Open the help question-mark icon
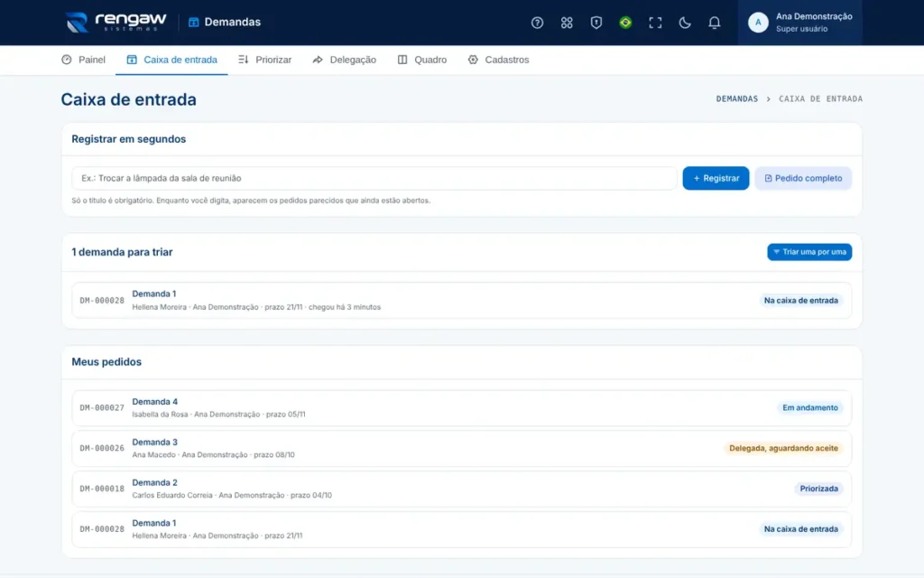The width and height of the screenshot is (924, 578). 537,23
